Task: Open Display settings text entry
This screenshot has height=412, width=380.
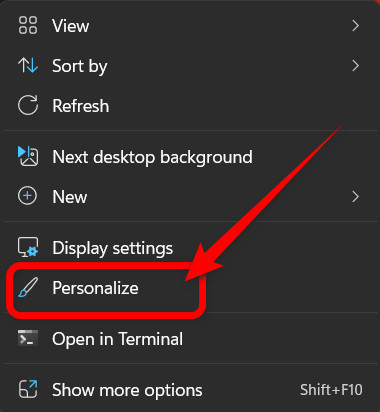Action: pos(113,248)
